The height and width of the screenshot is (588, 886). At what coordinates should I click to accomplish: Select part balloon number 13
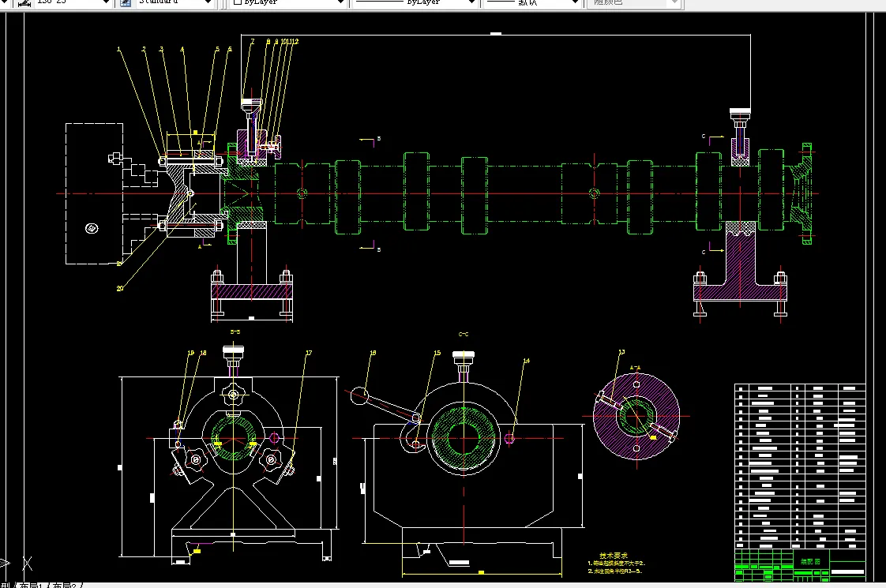621,353
